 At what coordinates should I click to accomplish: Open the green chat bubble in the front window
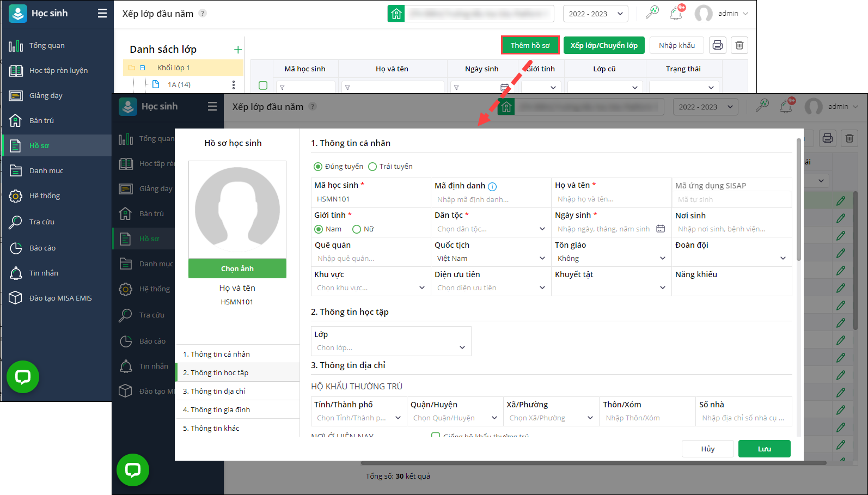click(133, 470)
